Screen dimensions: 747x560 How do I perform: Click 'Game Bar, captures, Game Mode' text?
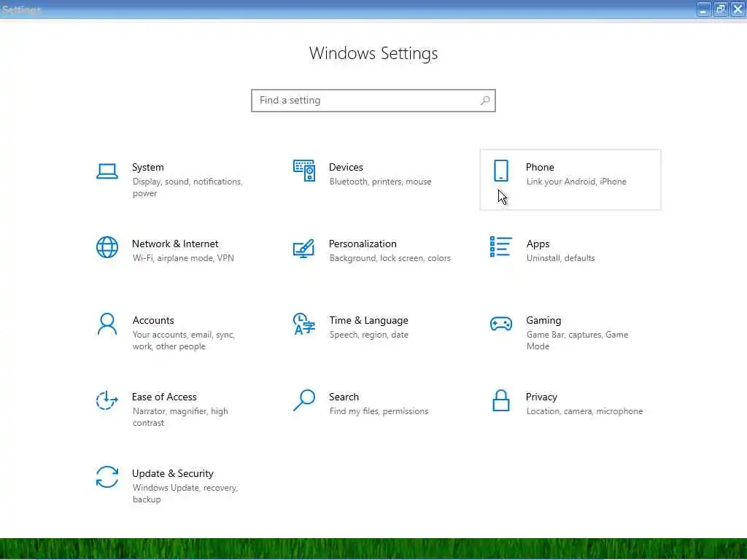coord(577,341)
